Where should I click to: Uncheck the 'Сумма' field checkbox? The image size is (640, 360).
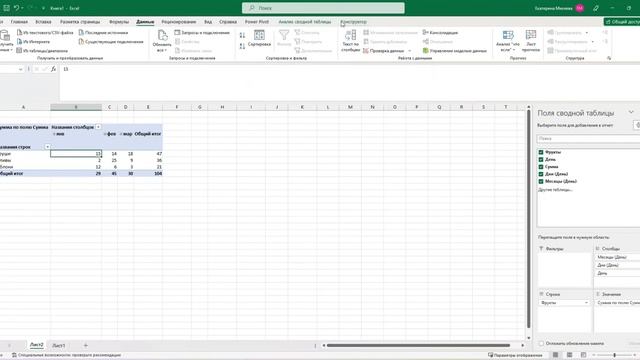click(x=541, y=167)
